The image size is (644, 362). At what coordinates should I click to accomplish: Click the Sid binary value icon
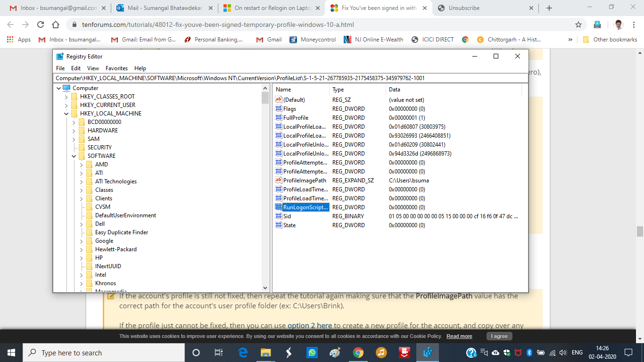(x=279, y=216)
